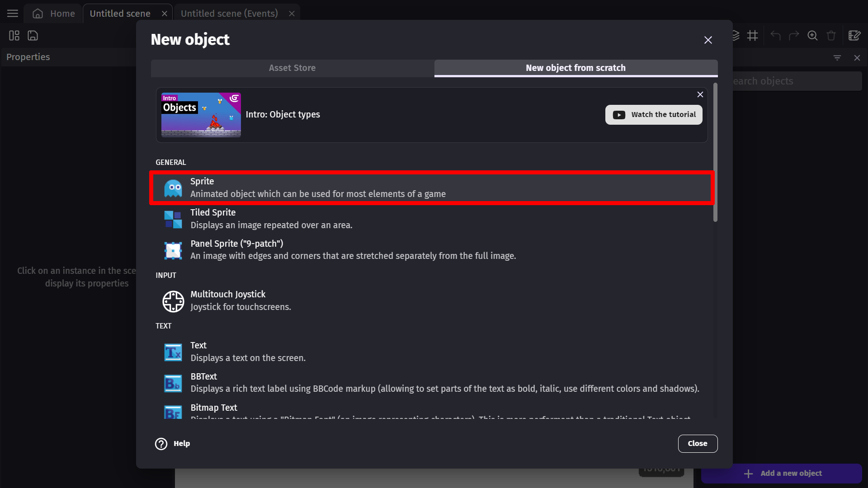
Task: Switch to the Asset Store tab
Action: (292, 67)
